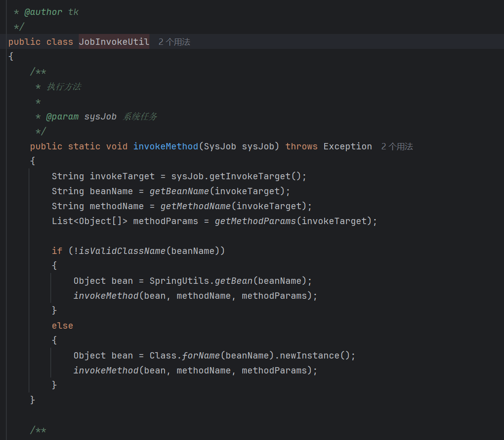Click the methodParams variable declaration

166,221
